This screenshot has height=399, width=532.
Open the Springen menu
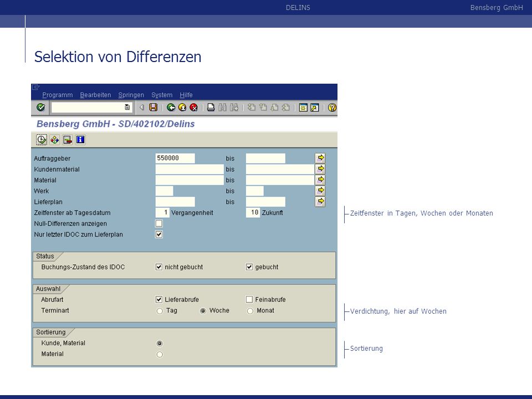(x=131, y=95)
